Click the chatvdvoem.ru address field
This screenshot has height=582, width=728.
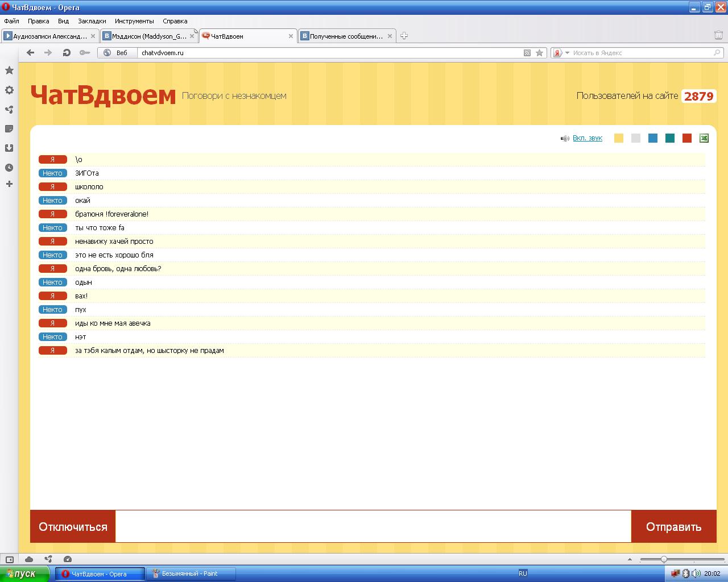coord(330,53)
